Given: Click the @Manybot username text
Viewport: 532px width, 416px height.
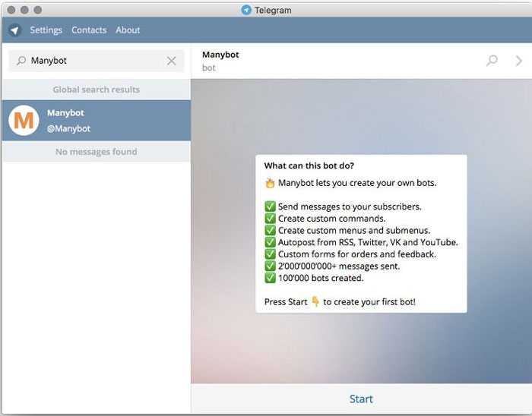Looking at the screenshot, I should click(68, 129).
